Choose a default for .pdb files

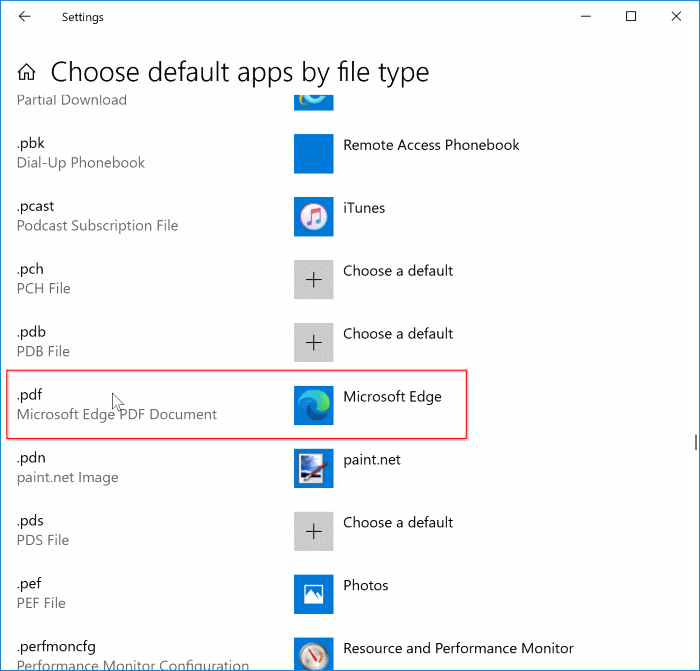click(x=398, y=334)
